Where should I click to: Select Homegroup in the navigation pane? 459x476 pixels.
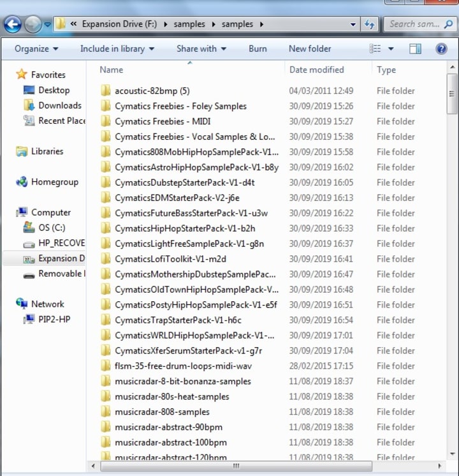click(x=55, y=182)
